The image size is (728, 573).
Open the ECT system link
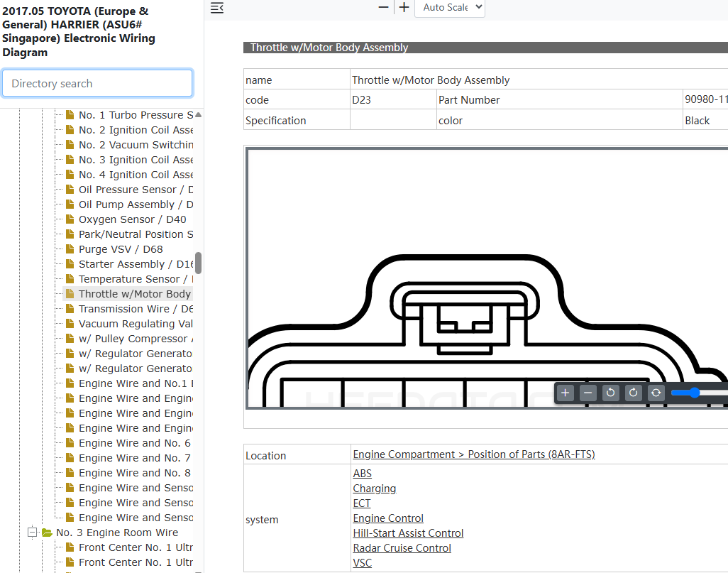362,503
